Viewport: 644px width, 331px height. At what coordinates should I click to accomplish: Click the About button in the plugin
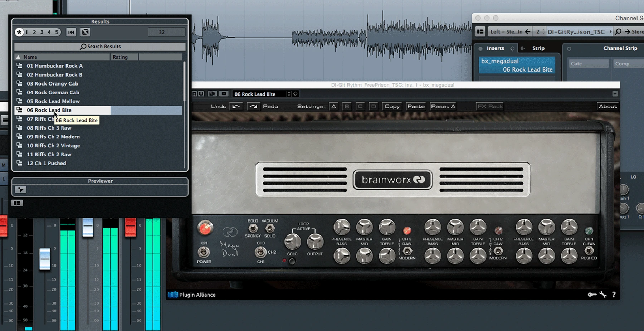click(608, 106)
